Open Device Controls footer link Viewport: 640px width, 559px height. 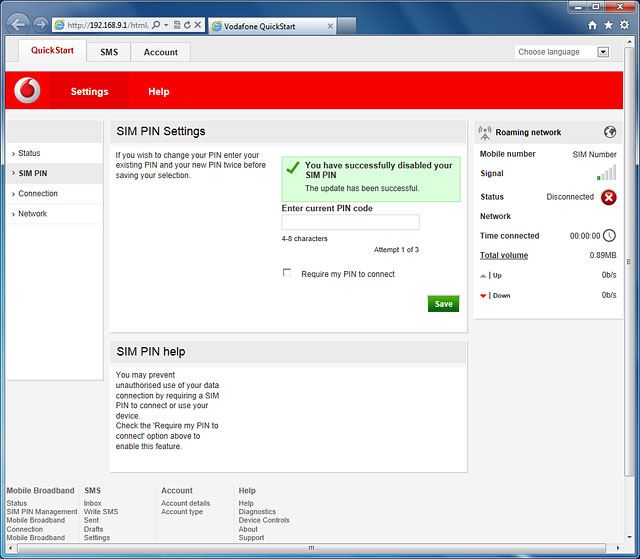(264, 520)
